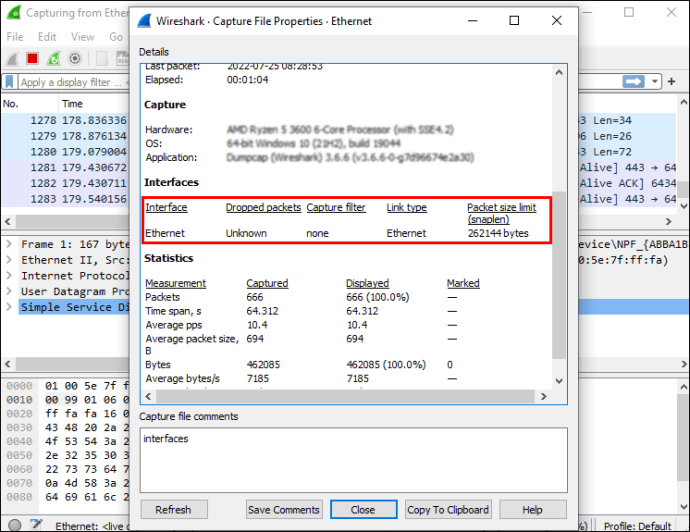This screenshot has height=532, width=690.
Task: Click the Details vertical scrollbar thumb
Action: 559,275
